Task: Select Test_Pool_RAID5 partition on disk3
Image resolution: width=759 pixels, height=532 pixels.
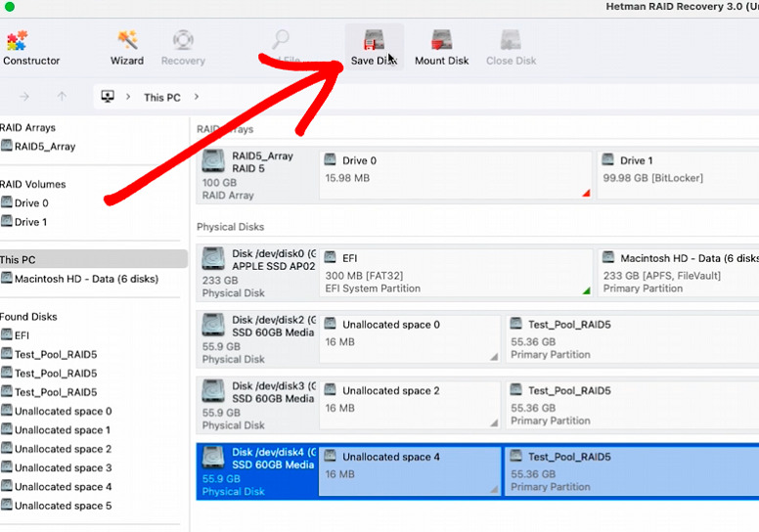Action: [632, 405]
